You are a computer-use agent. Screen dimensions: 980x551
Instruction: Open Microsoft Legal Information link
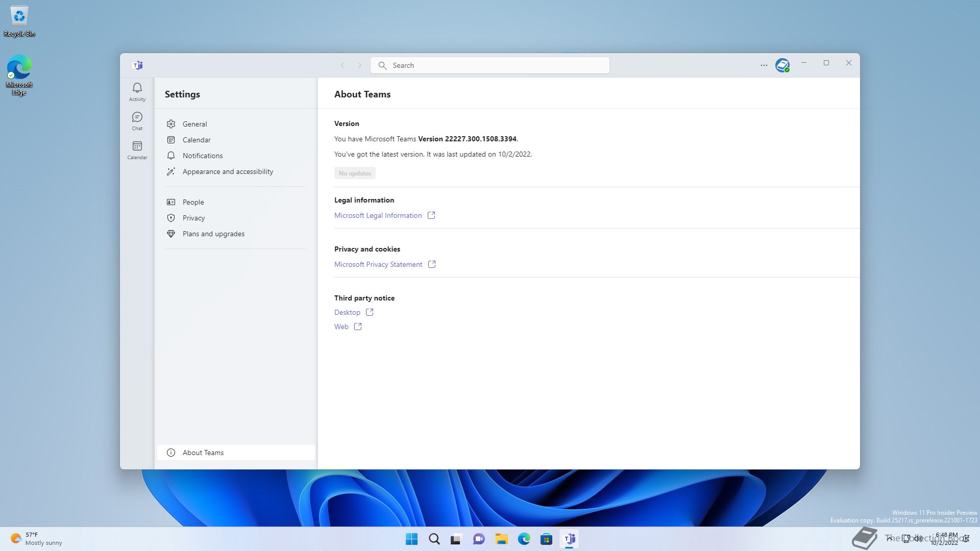[378, 215]
